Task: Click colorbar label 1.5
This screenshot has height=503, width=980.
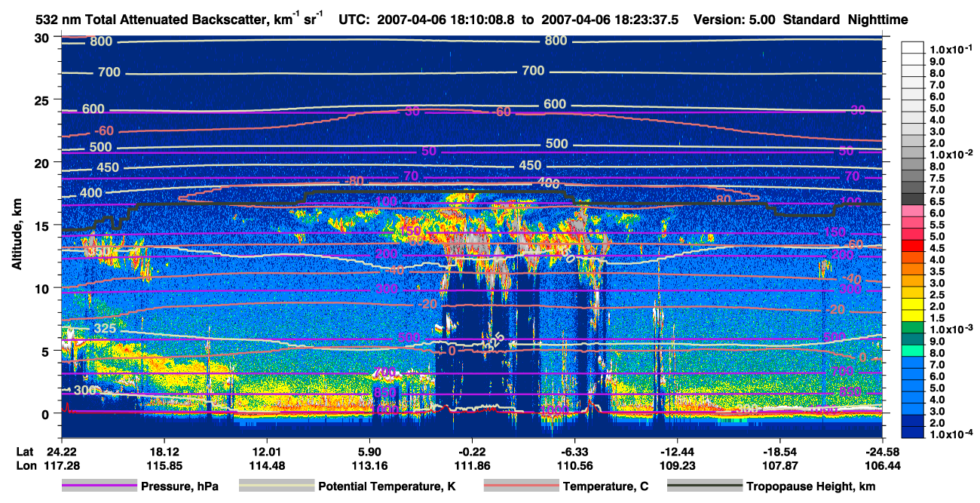Action: 938,317
